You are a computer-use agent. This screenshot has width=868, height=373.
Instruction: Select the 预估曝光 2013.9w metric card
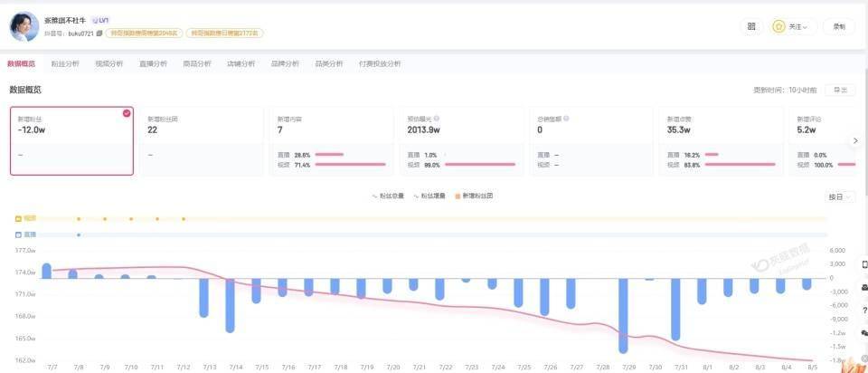tap(461, 141)
